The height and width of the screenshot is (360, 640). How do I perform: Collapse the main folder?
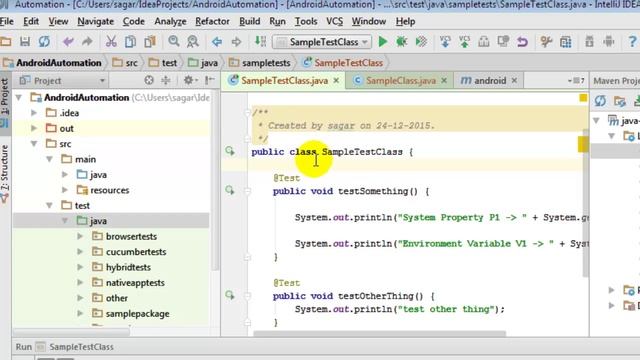[50, 159]
